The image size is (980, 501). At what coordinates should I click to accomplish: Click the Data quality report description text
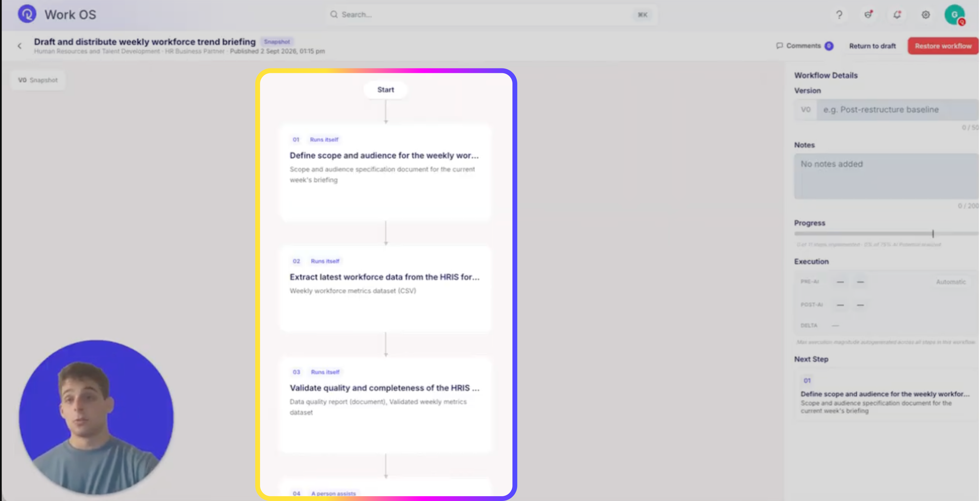(378, 407)
